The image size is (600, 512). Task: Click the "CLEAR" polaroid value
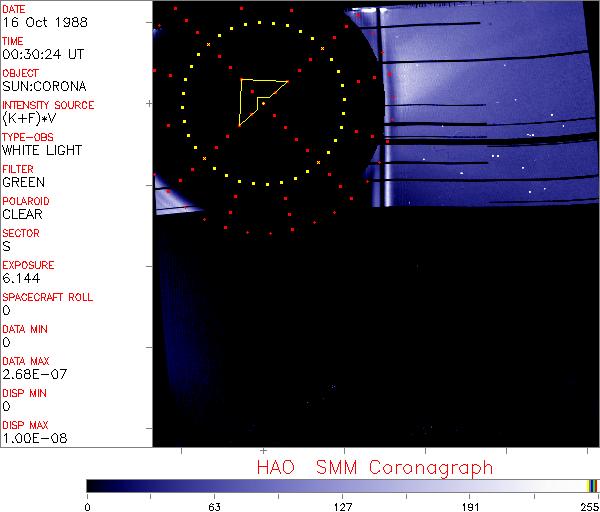23,214
